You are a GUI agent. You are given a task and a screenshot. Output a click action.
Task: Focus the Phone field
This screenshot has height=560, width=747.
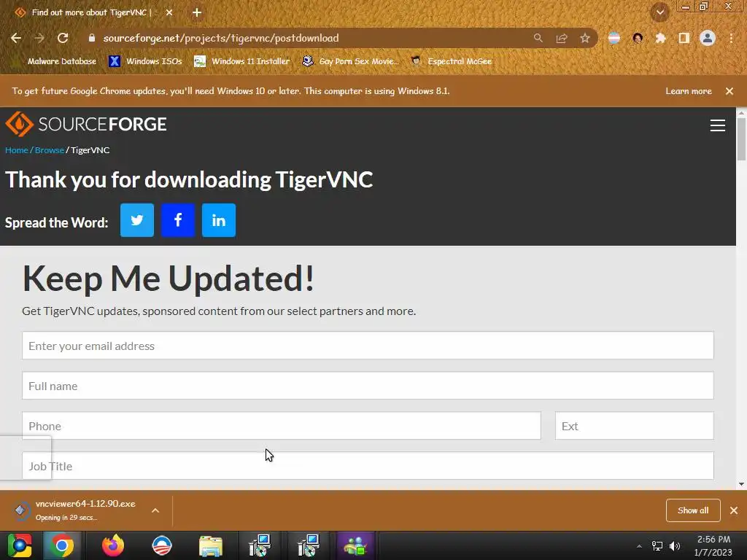[282, 425]
